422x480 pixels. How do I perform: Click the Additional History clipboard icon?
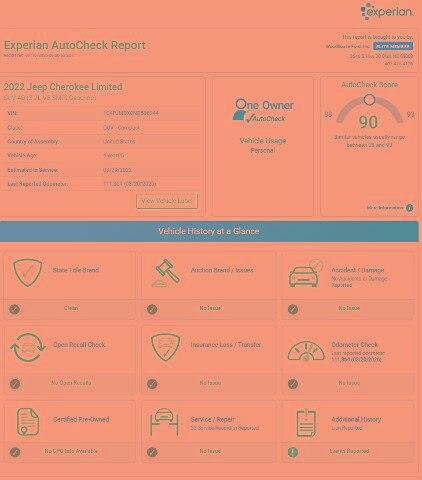tap(306, 423)
